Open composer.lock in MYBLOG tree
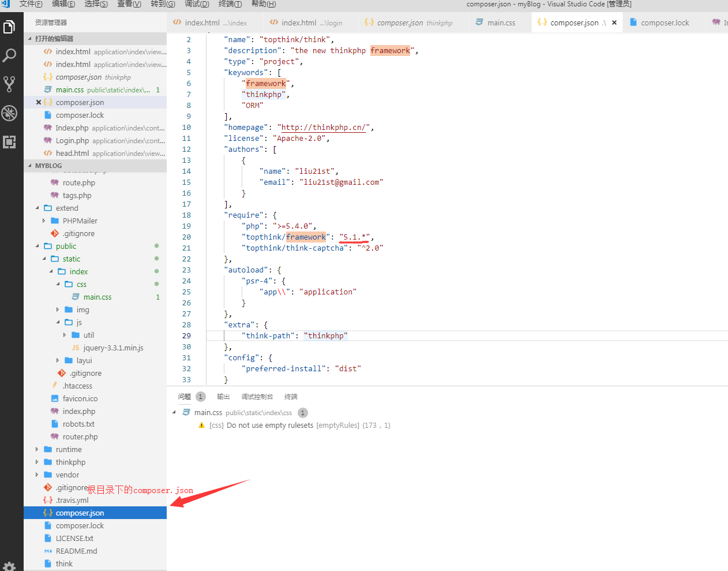728x571 pixels. pos(95,525)
